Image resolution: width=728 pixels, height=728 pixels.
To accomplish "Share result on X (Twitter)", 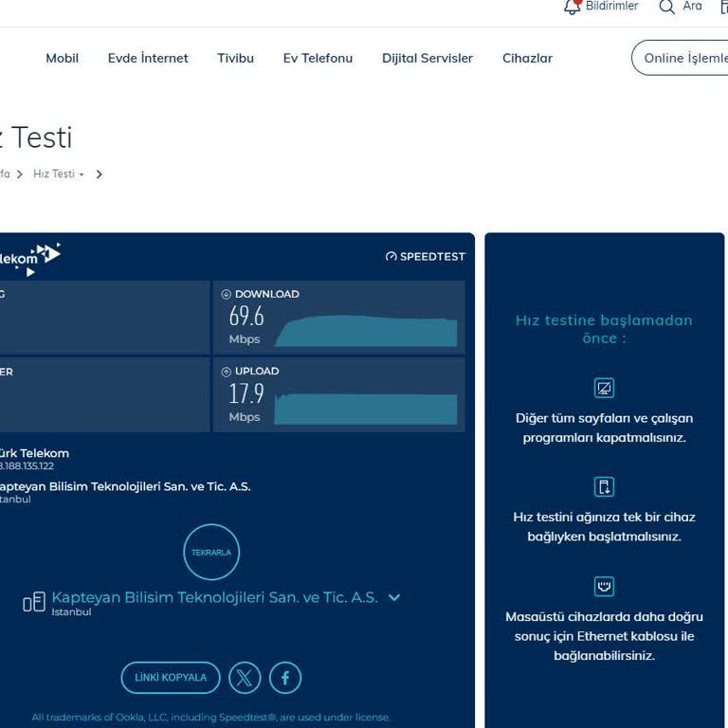I will [245, 678].
